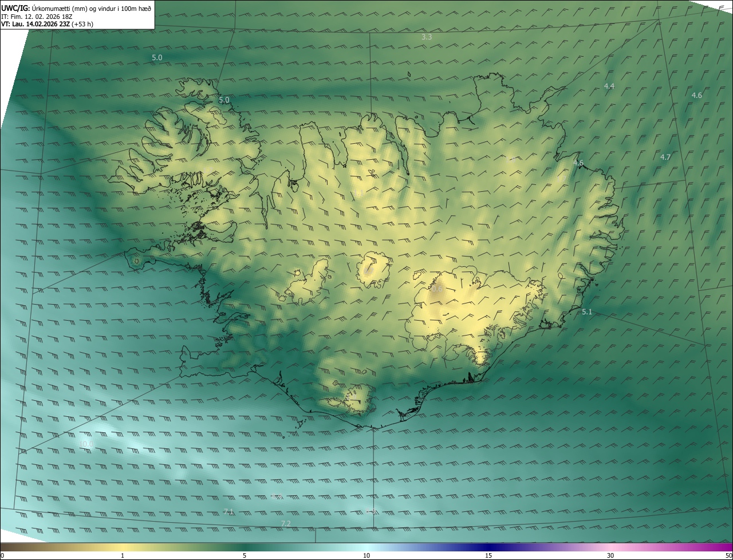Click the '3.3' value north of Iceland
The width and height of the screenshot is (733, 560).
(x=427, y=37)
